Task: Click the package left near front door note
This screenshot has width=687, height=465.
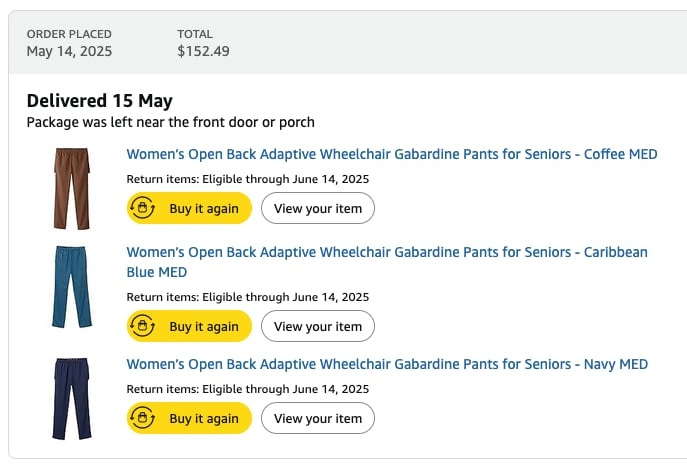Action: click(x=170, y=122)
